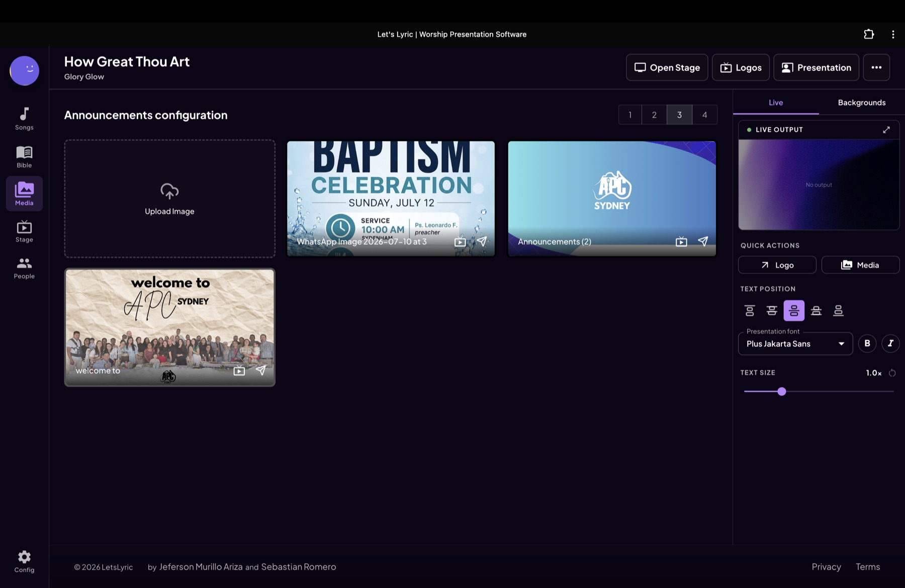Set text position to lower middle

816,311
